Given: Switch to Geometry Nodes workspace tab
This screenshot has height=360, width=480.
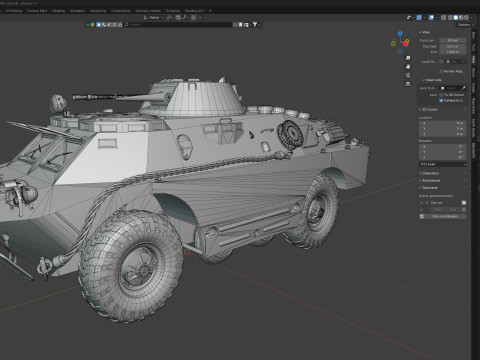Looking at the screenshot, I should click(x=148, y=11).
